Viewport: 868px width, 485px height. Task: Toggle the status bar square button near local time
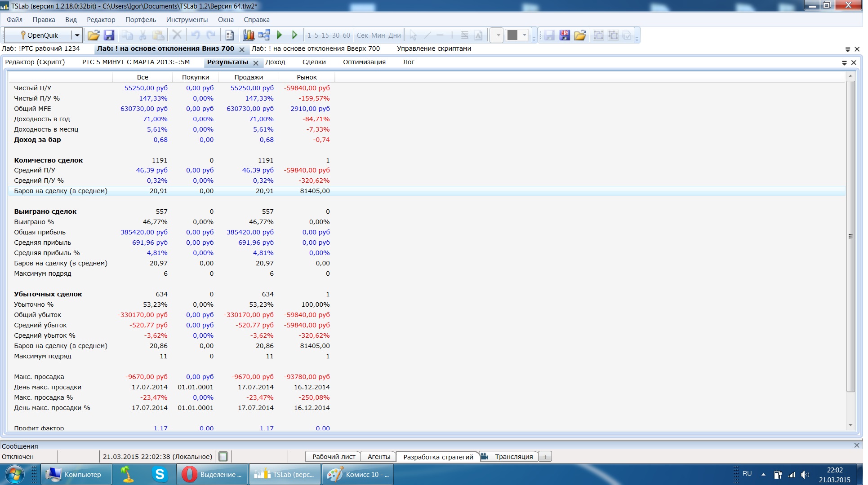tap(223, 457)
